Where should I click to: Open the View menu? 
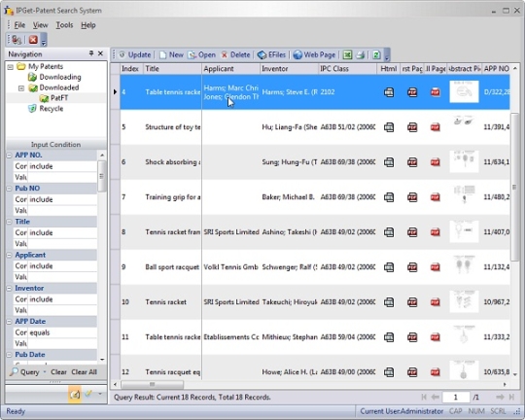(40, 25)
